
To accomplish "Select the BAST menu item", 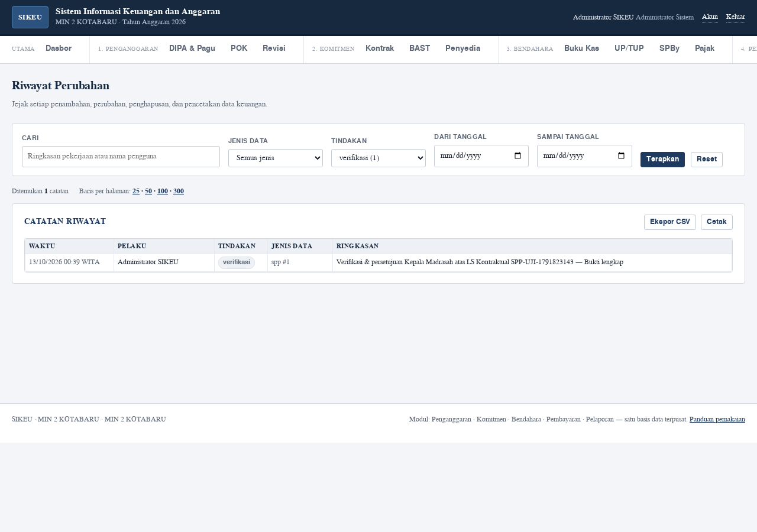I will (419, 48).
